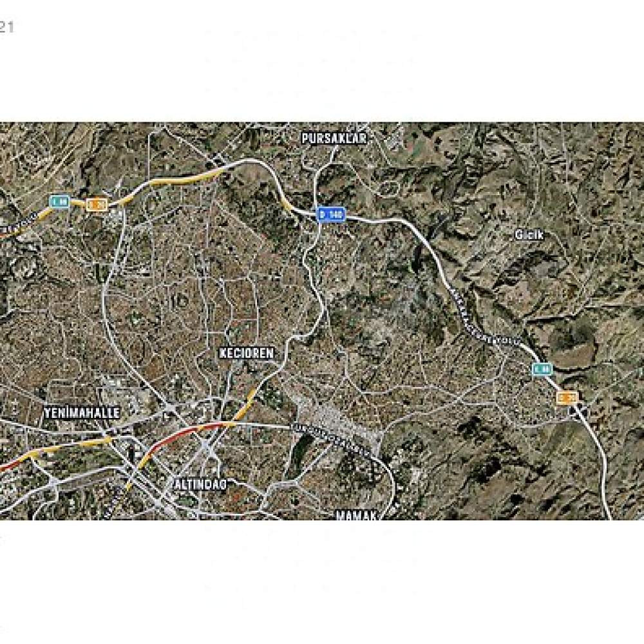Click the number 21 at top left

(6, 27)
